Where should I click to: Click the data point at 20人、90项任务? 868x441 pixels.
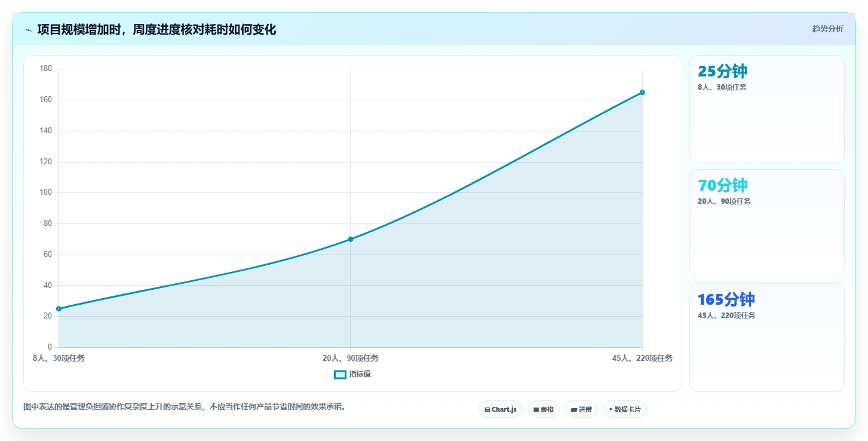pyautogui.click(x=351, y=239)
